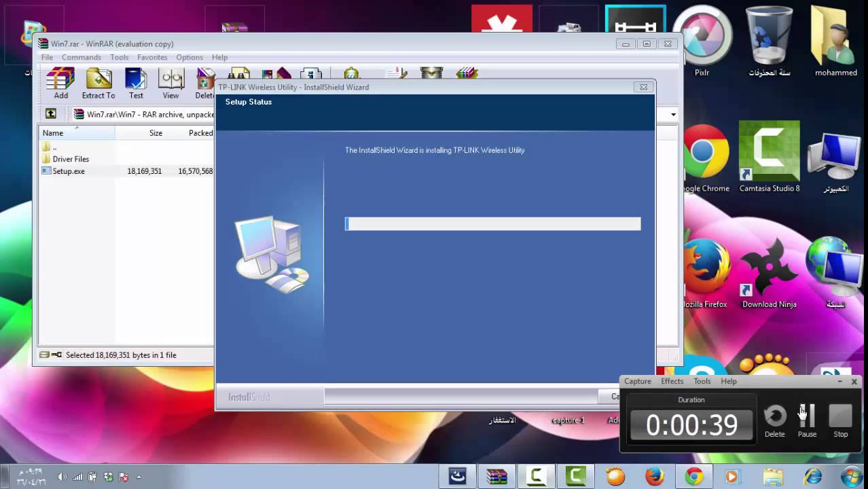
Task: Open the Capture menu in Camtasia recorder
Action: (638, 381)
